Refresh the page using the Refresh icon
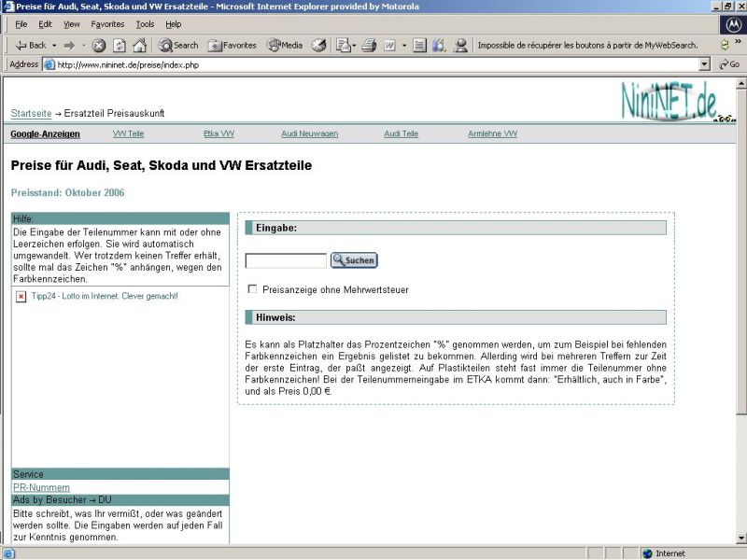 [120, 45]
